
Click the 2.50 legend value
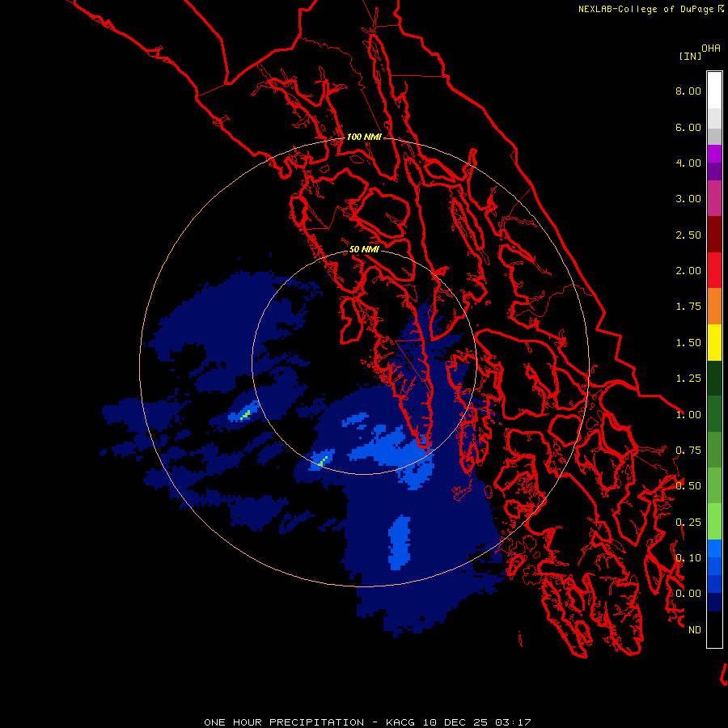pos(688,235)
